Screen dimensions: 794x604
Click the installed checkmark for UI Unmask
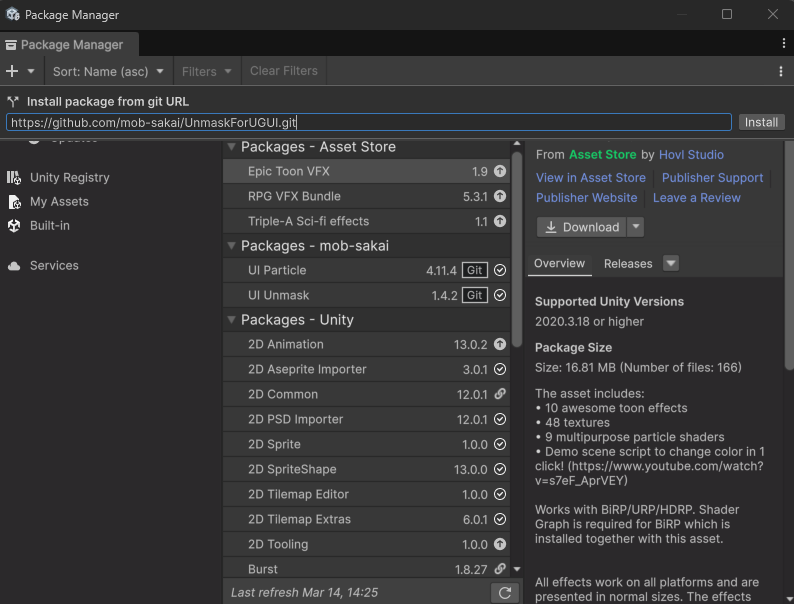click(x=500, y=295)
